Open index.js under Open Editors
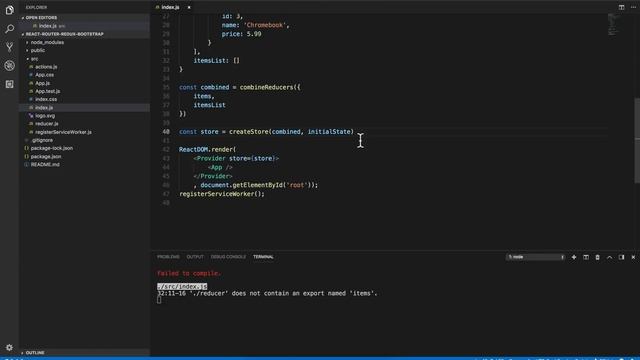 tap(48, 26)
